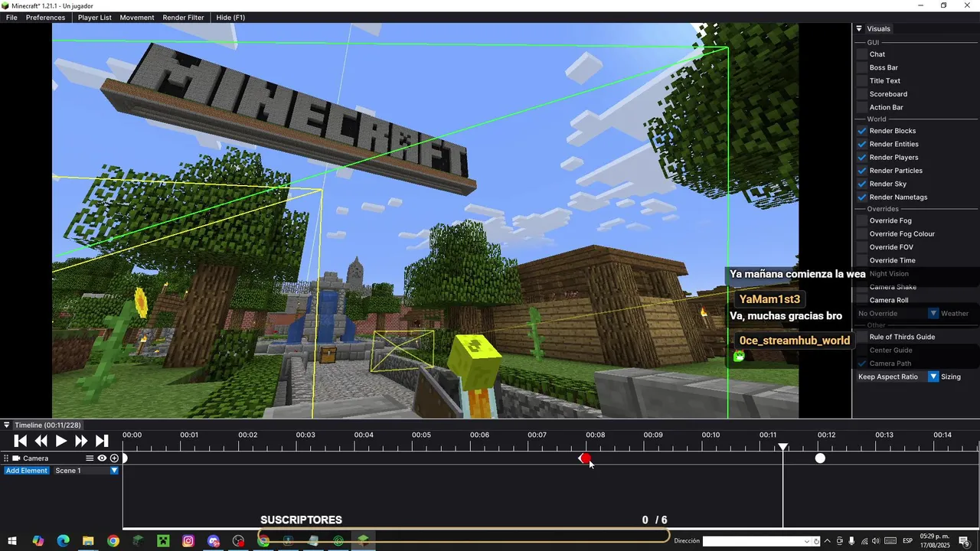
Task: Open Google Chrome from taskbar
Action: (113, 541)
